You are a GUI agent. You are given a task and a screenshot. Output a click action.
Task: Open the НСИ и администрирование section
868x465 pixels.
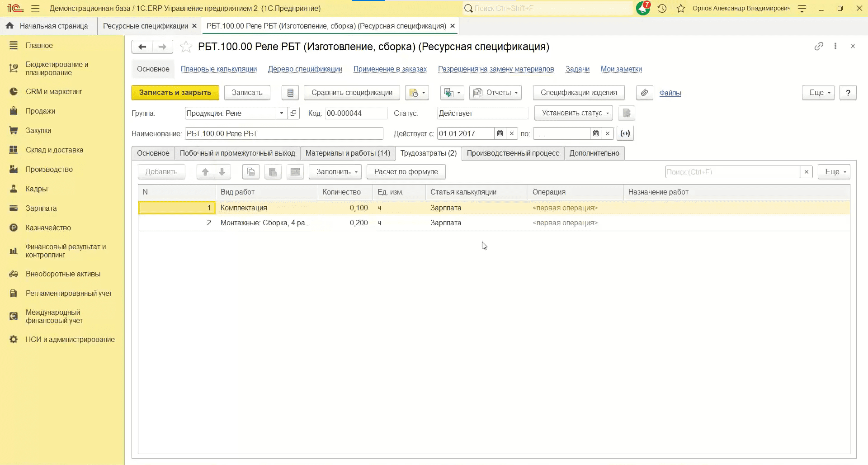tap(70, 339)
